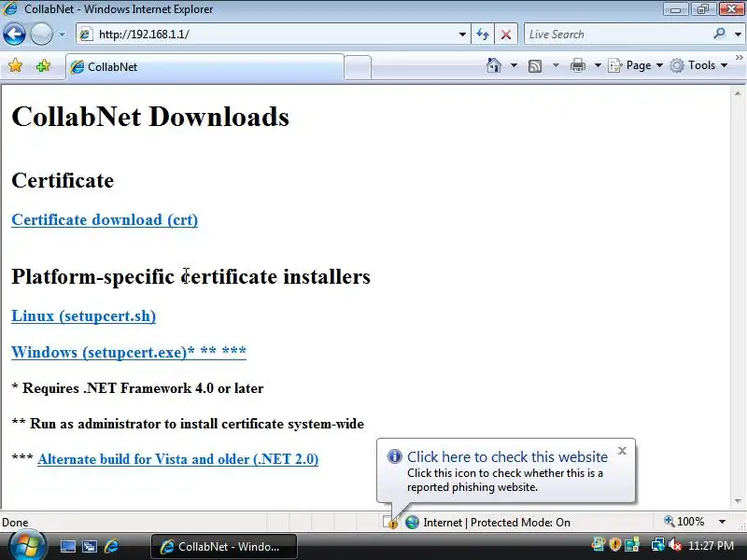Click the page scrollbar up arrow
Viewport: 747px width, 560px height.
(x=738, y=94)
